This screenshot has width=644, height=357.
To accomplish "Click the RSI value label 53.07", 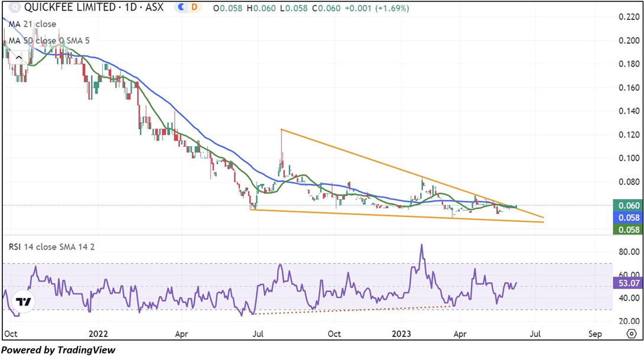I will (628, 283).
